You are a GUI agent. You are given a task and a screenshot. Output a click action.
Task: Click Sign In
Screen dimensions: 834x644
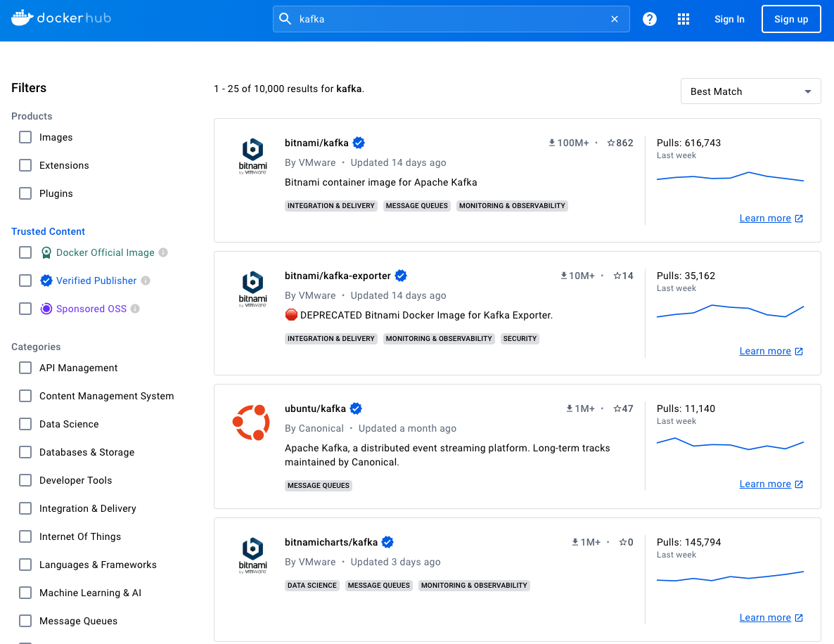click(729, 19)
